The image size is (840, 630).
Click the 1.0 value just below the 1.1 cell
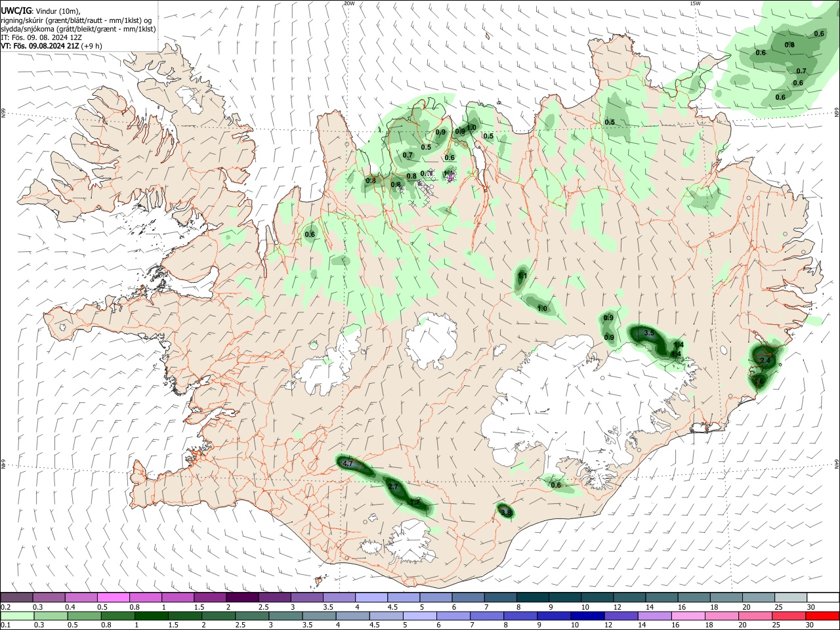pyautogui.click(x=542, y=308)
